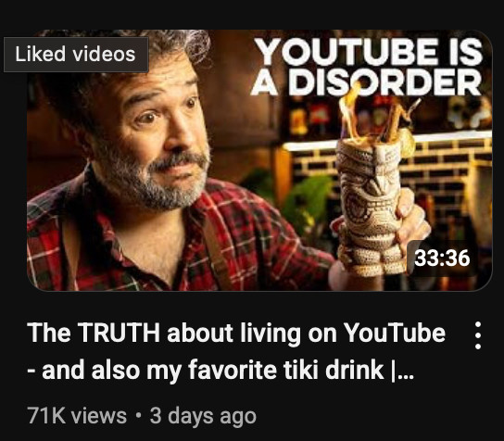This screenshot has height=441, width=504.
Task: Click the word DISORDER in the thumbnail
Action: click(x=384, y=82)
